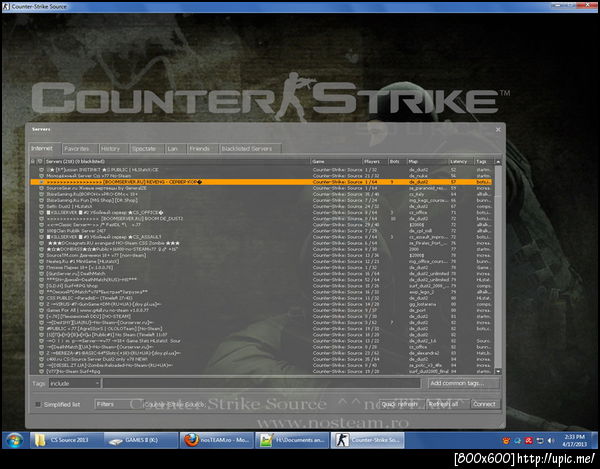Click the Quick refresh button
The width and height of the screenshot is (600, 469).
[x=400, y=404]
